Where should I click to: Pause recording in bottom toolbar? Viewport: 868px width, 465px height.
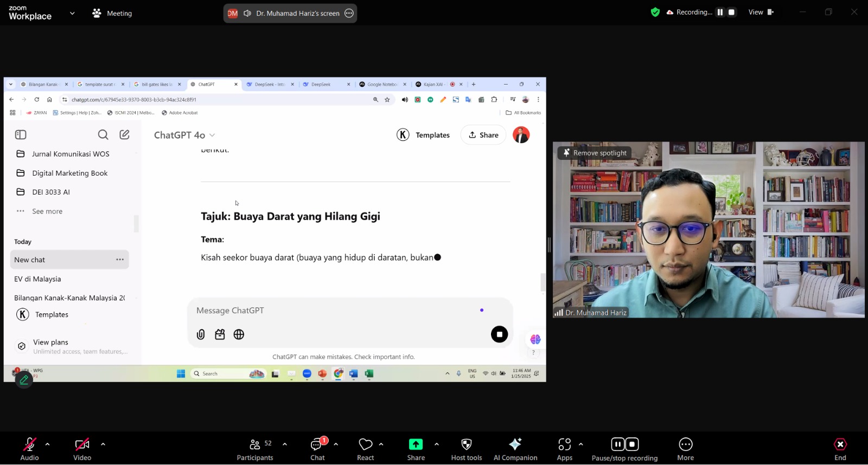(x=617, y=444)
